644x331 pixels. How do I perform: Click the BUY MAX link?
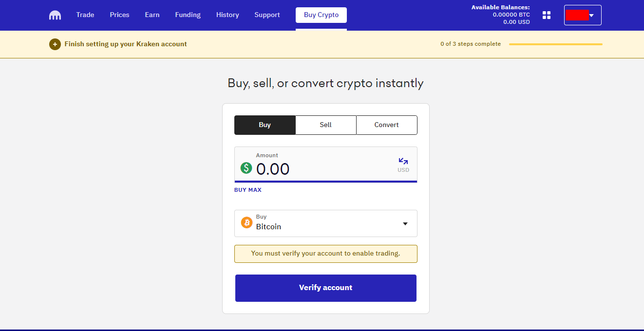tap(248, 190)
